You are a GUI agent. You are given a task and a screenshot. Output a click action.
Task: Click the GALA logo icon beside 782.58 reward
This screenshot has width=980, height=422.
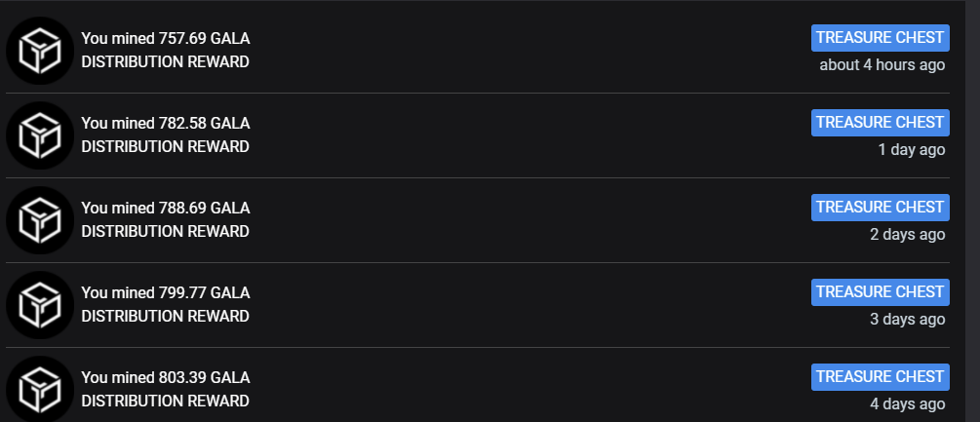pos(40,135)
